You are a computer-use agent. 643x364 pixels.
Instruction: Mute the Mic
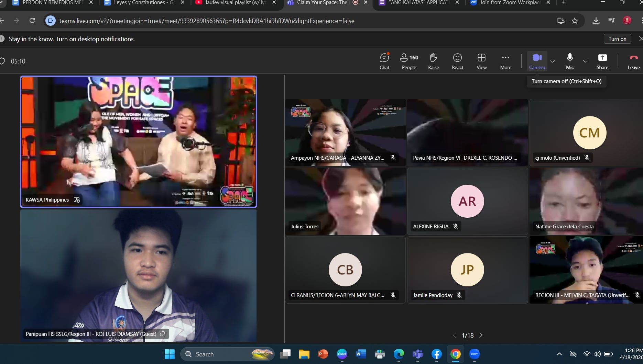coord(570,61)
